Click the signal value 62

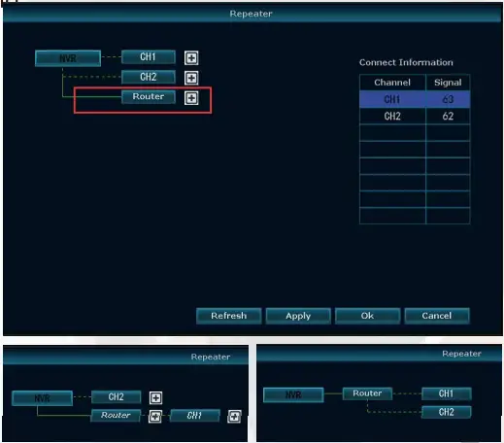tap(448, 116)
